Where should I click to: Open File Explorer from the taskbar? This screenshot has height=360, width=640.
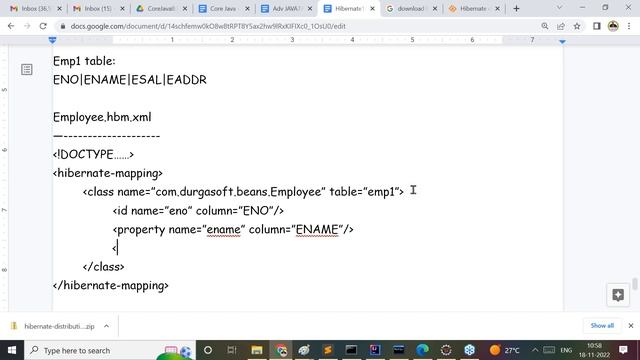click(257, 350)
